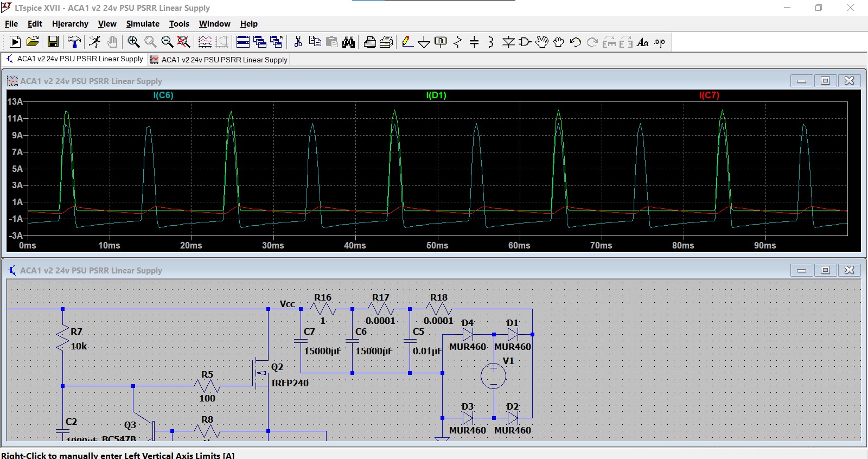Cascade windows toolbar icon
This screenshot has width=868, height=459.
tap(260, 42)
